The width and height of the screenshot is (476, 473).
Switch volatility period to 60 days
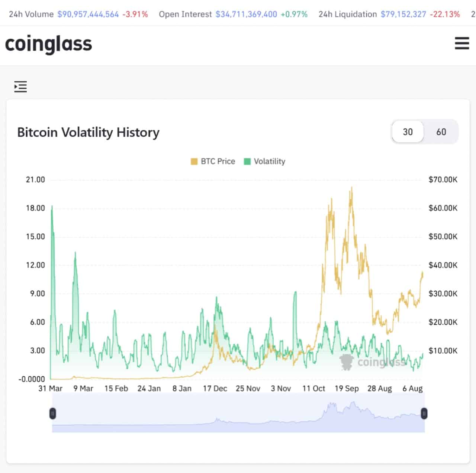[x=441, y=132]
